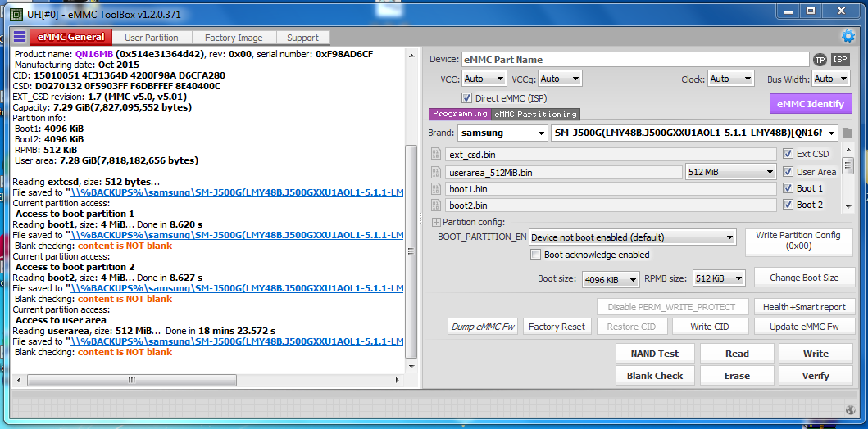Click the Verify button
868x429 pixels.
point(816,375)
